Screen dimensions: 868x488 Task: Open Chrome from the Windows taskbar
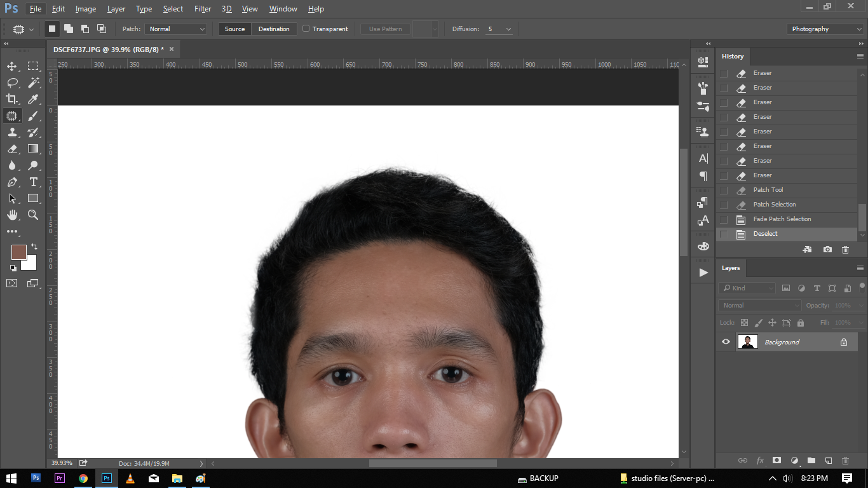pos(83,478)
